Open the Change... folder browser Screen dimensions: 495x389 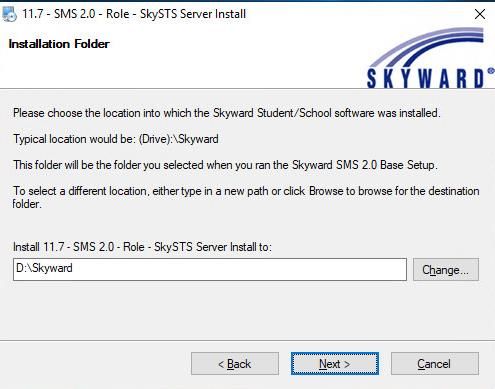coord(446,269)
